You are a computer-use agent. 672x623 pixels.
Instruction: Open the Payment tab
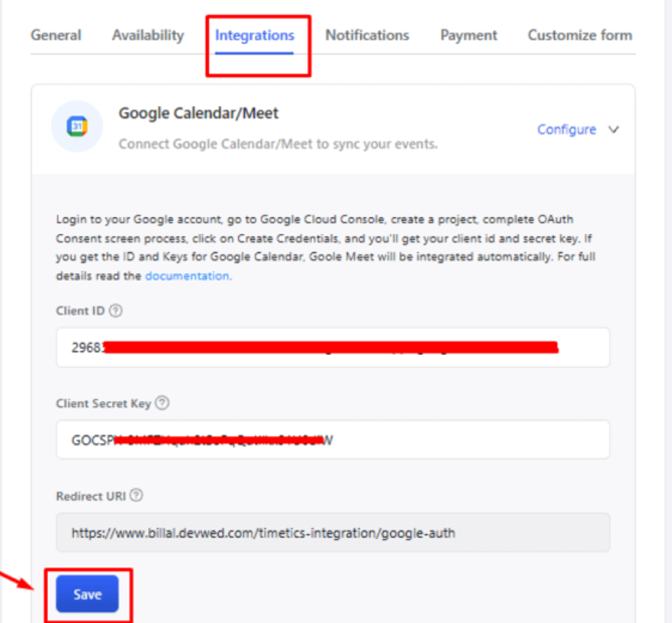(469, 35)
